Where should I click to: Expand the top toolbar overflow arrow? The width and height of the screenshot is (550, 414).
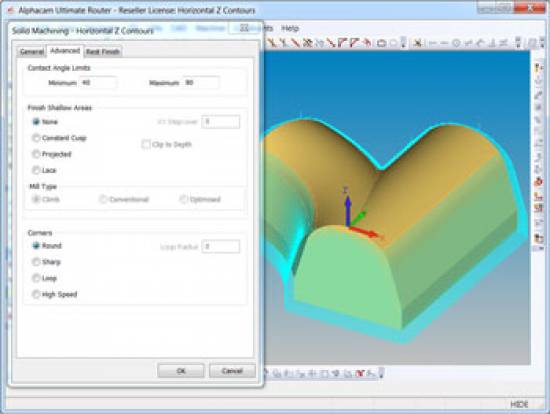pyautogui.click(x=403, y=42)
